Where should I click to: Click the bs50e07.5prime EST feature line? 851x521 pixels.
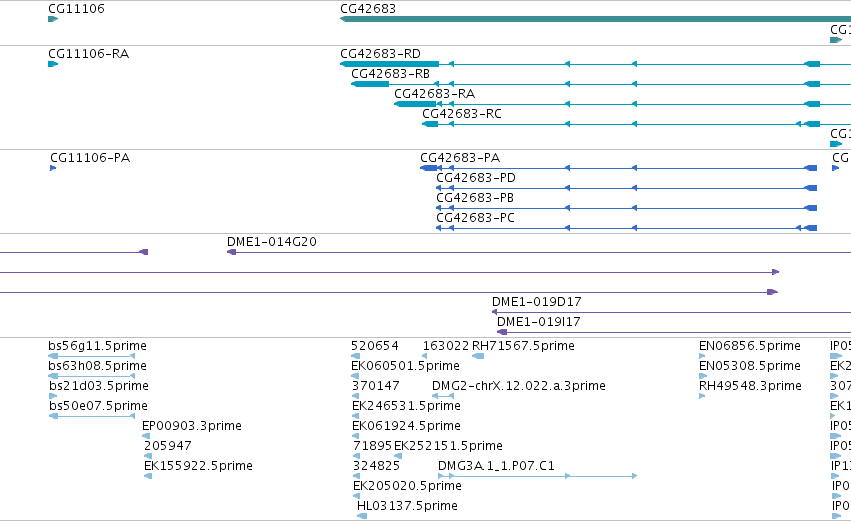pos(92,416)
